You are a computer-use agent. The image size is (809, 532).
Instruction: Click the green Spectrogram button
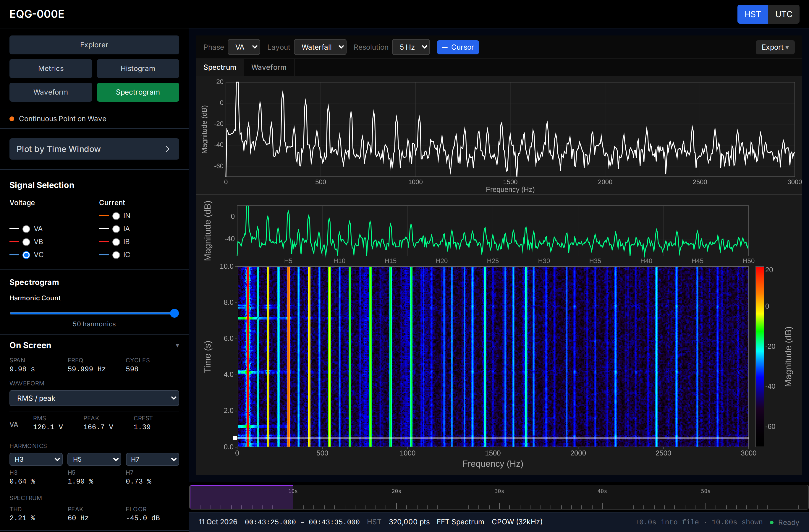pyautogui.click(x=138, y=92)
